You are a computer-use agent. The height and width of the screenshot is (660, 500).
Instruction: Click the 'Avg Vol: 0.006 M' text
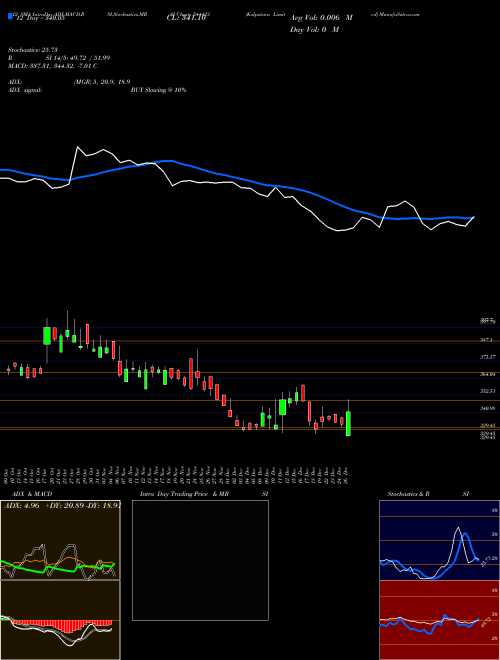(x=321, y=18)
